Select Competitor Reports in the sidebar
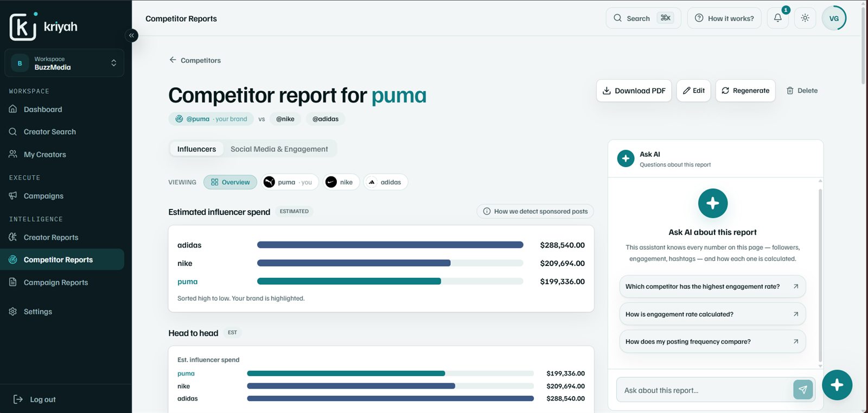Image resolution: width=868 pixels, height=413 pixels. coord(62,259)
